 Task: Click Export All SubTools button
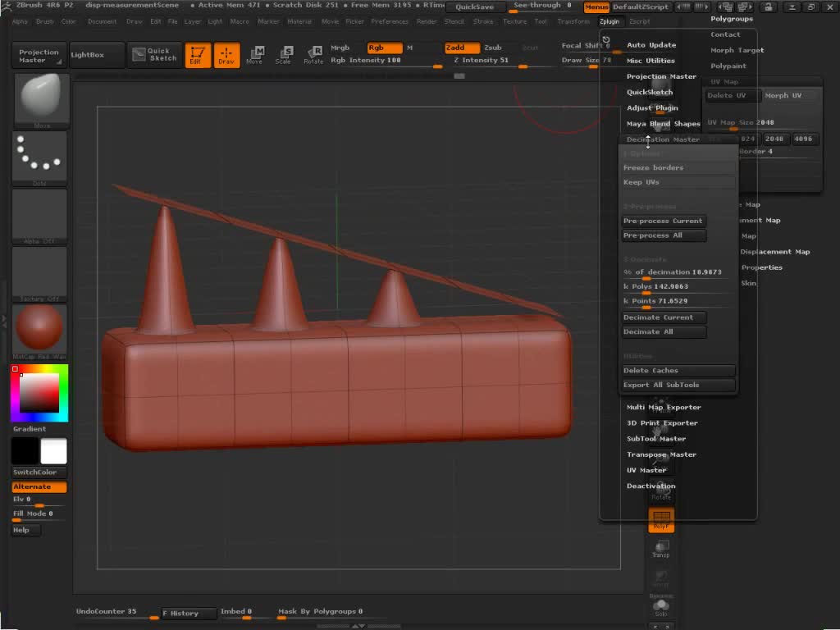point(678,385)
